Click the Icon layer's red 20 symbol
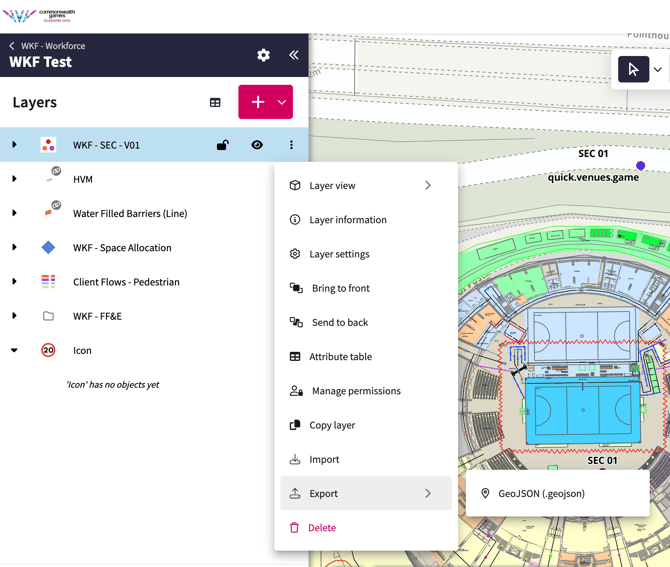 tap(48, 350)
